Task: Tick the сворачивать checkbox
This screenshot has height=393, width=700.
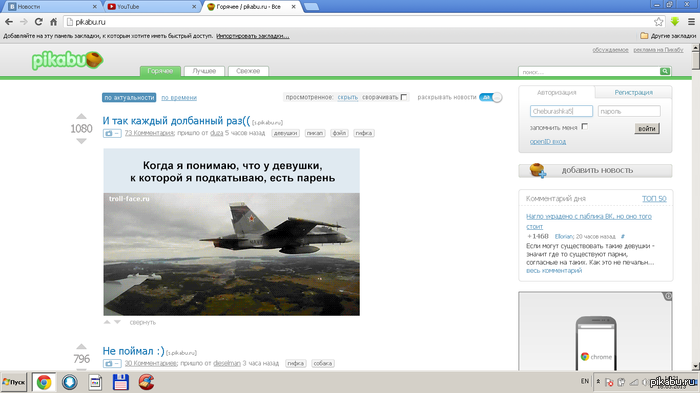Action: [404, 97]
